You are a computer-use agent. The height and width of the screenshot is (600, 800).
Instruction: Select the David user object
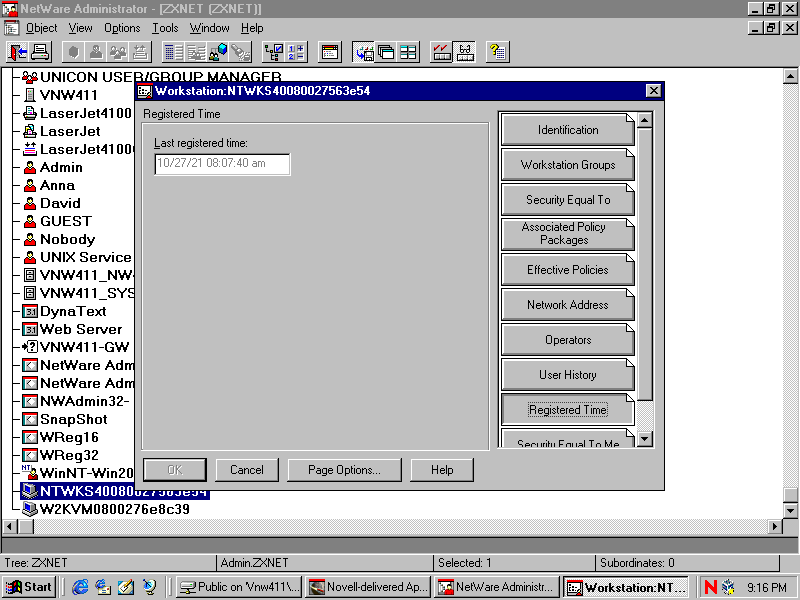52,203
